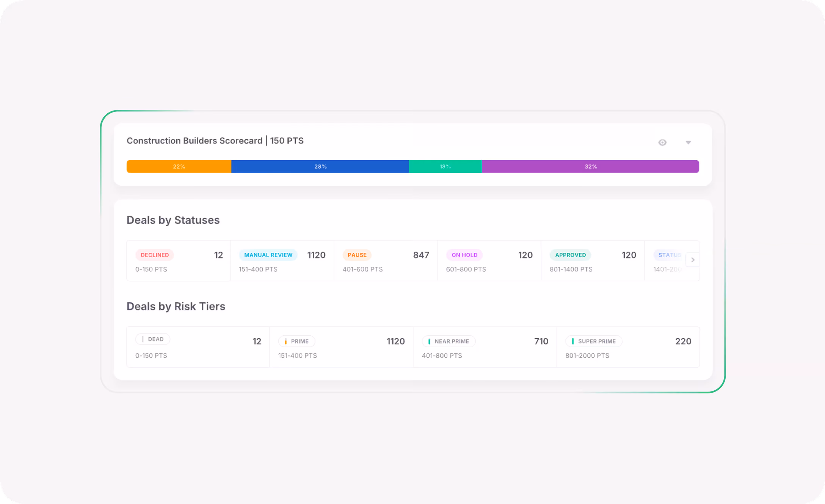825x504 pixels.
Task: Select the purple 32% bar segment
Action: click(590, 166)
